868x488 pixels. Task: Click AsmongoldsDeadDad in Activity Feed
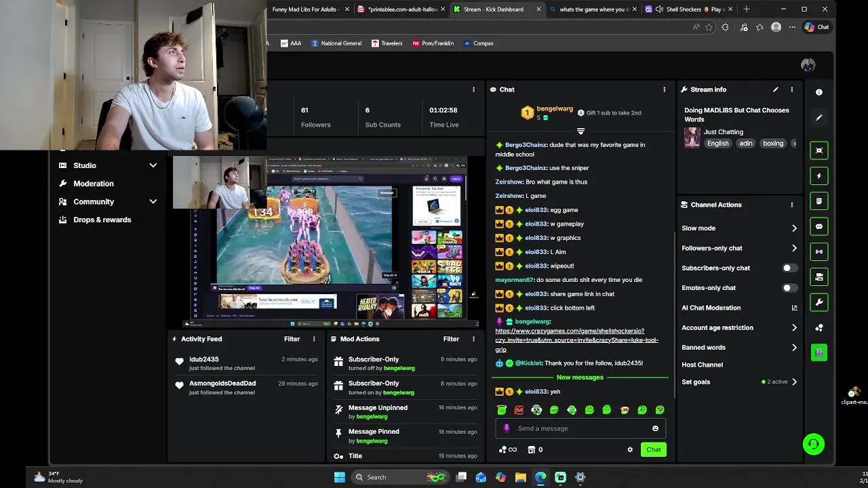[x=222, y=384]
